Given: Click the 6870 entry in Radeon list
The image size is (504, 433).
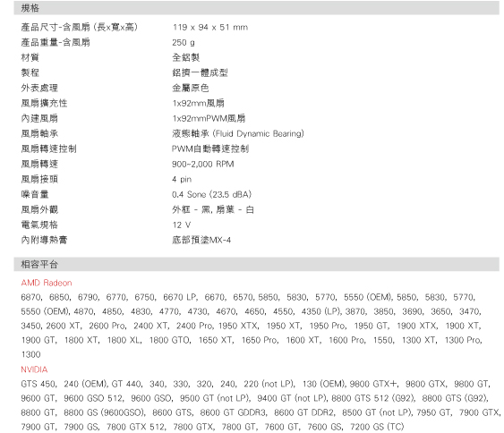Looking at the screenshot, I should tap(30, 297).
